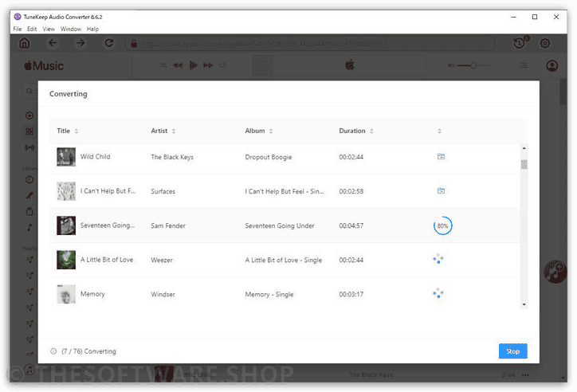Click the Surfaces artist cell

point(163,191)
